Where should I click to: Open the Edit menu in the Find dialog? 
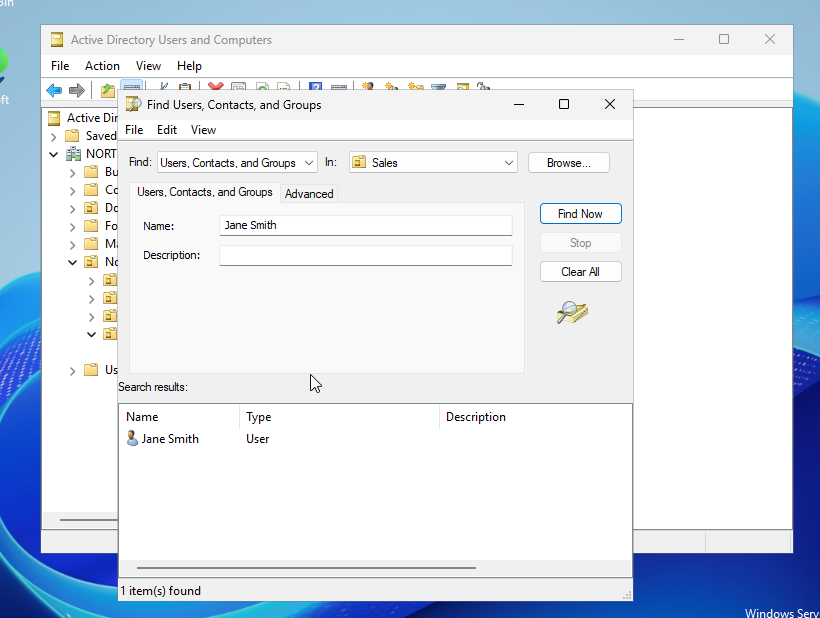pos(167,129)
